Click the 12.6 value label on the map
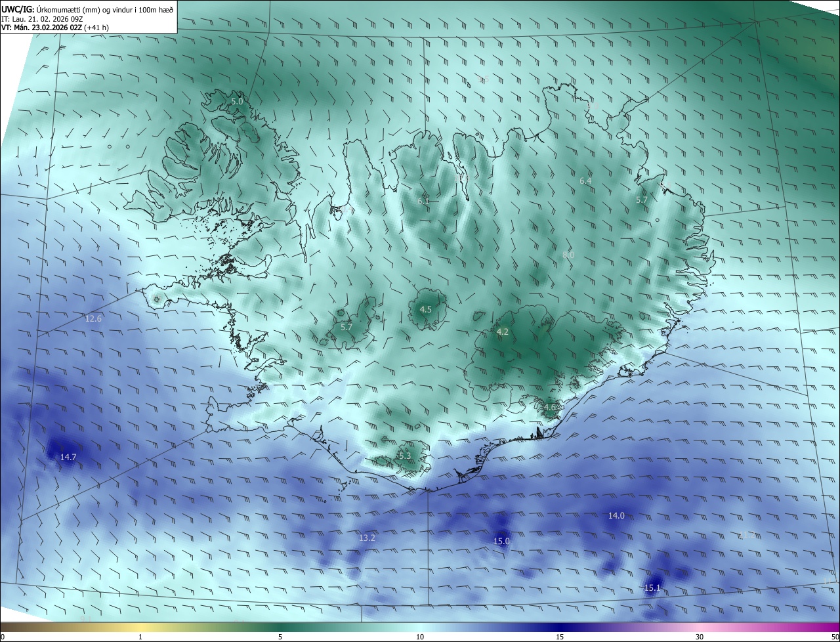Image resolution: width=840 pixels, height=642 pixels. click(x=93, y=319)
